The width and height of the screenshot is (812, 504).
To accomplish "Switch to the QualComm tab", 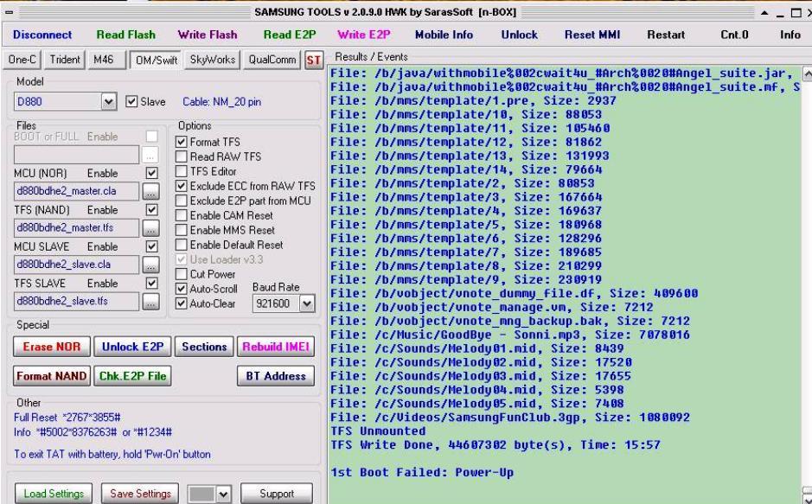I will pos(272,60).
